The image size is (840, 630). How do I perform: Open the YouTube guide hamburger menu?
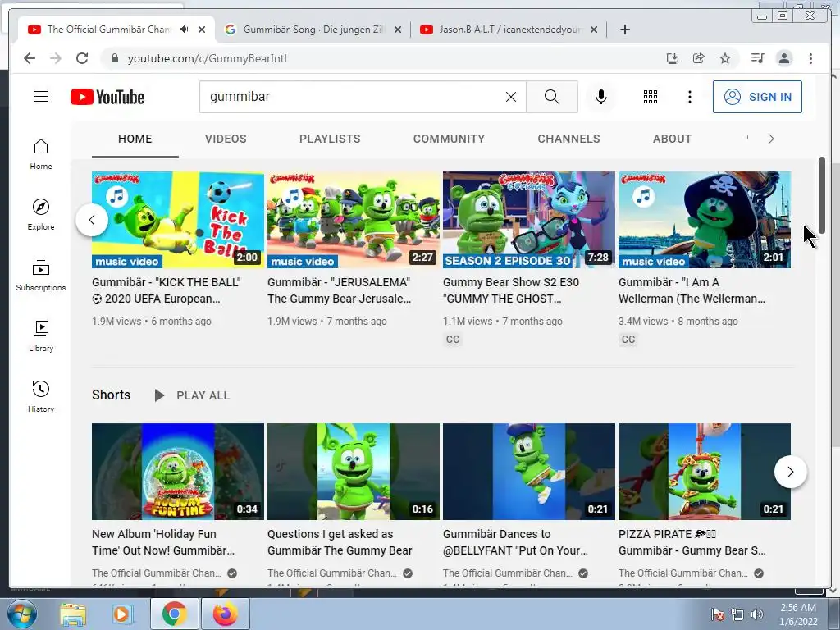pyautogui.click(x=41, y=97)
